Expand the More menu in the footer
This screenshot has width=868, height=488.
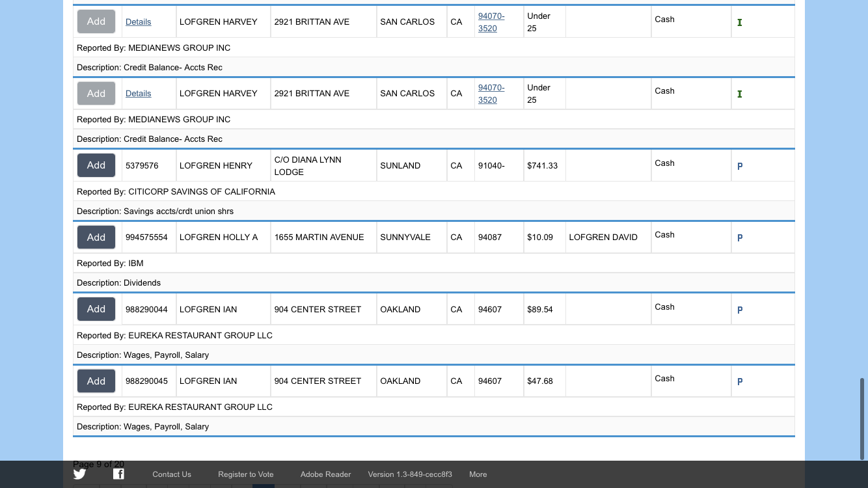[478, 474]
